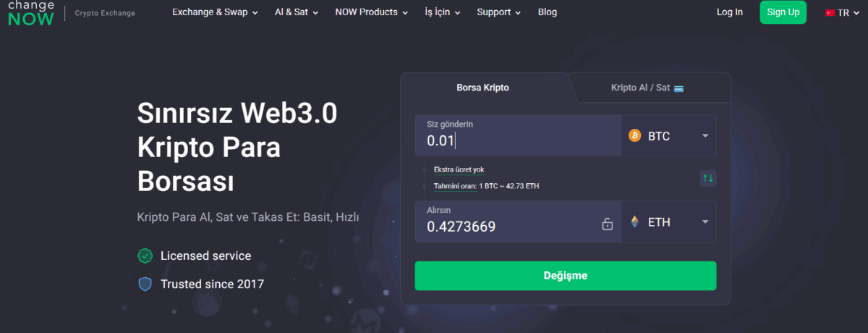Open the Support dropdown menu
Screen dimensions: 868x333
tap(499, 12)
